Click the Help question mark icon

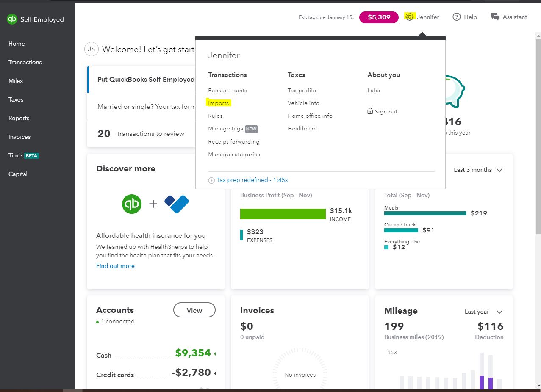coord(457,17)
